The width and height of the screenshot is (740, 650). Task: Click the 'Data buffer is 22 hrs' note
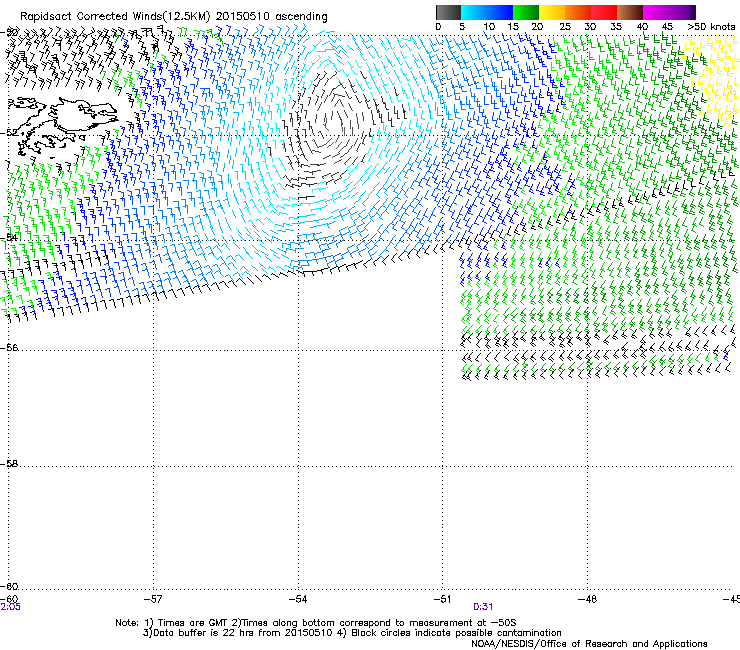click(x=237, y=633)
